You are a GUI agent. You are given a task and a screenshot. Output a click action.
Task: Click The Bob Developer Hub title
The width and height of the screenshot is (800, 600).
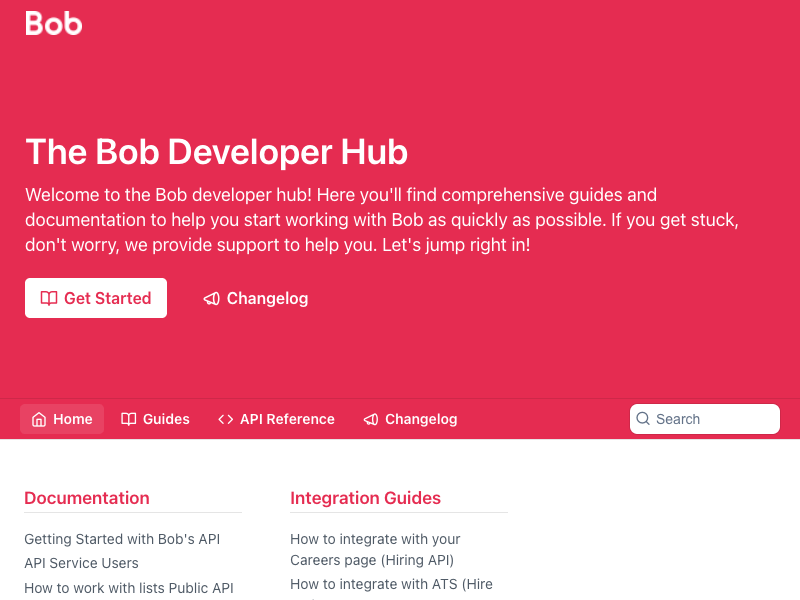pos(216,152)
